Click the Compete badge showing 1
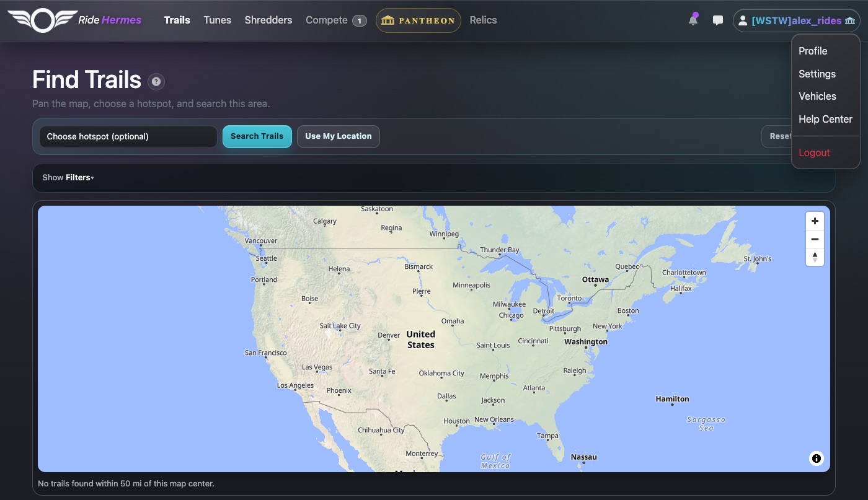The width and height of the screenshot is (868, 500). (359, 20)
